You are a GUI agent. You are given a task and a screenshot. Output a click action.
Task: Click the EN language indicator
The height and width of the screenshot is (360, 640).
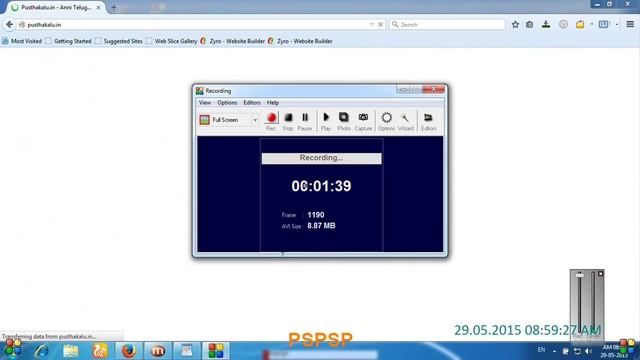click(541, 350)
